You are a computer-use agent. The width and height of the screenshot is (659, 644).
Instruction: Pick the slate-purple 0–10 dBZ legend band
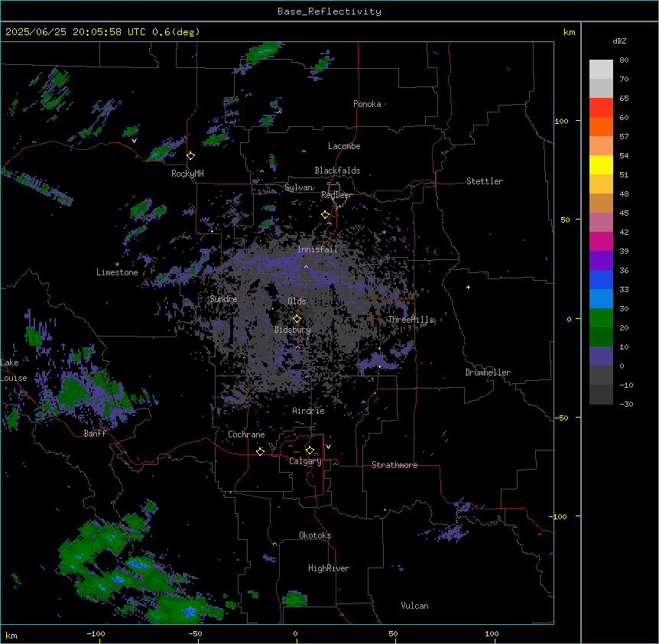coord(601,356)
